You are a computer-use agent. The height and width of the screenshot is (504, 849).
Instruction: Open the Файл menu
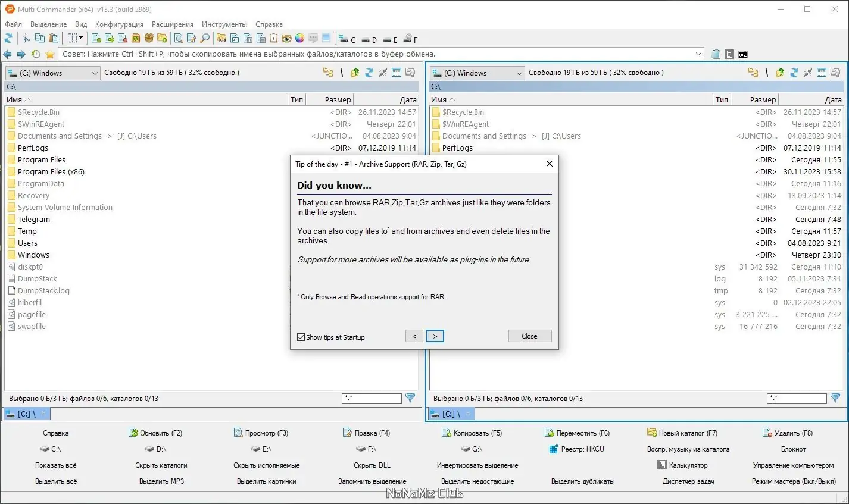[x=13, y=24]
